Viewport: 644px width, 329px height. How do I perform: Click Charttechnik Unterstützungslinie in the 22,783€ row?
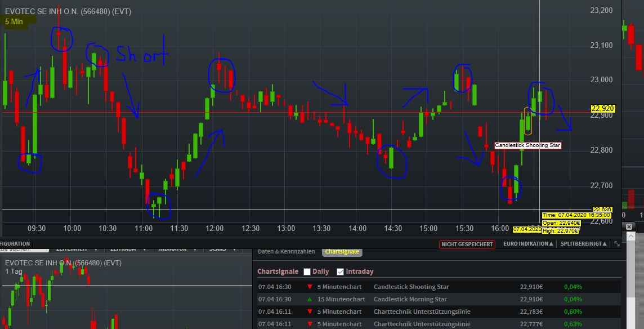pos(422,312)
